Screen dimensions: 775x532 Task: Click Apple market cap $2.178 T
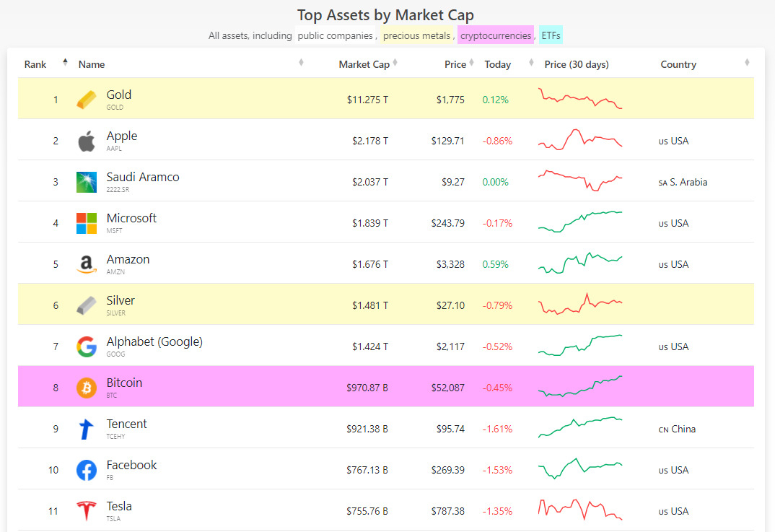369,141
